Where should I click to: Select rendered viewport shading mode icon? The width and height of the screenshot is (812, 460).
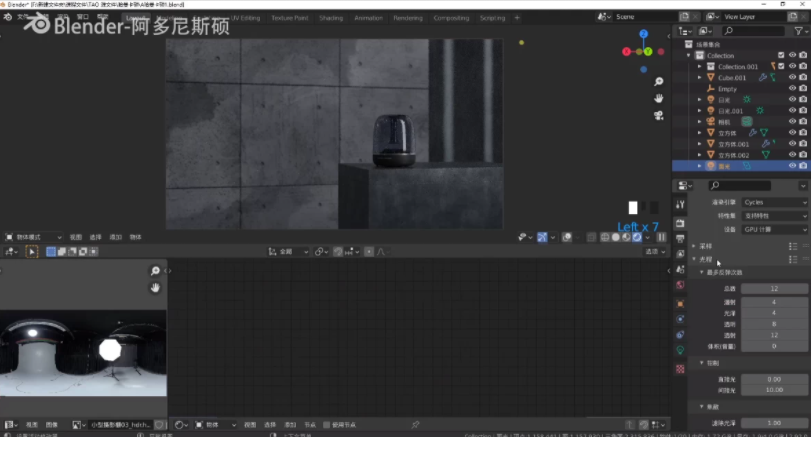tap(637, 237)
